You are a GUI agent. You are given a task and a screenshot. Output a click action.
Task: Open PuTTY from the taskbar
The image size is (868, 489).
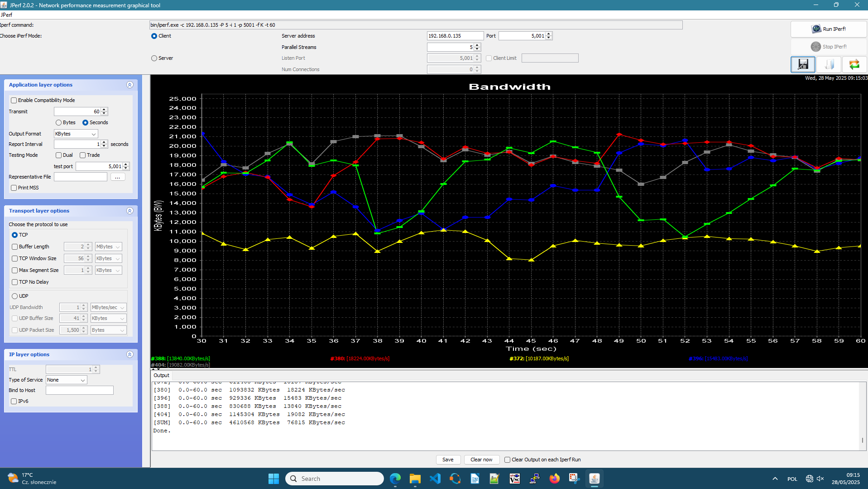535,479
